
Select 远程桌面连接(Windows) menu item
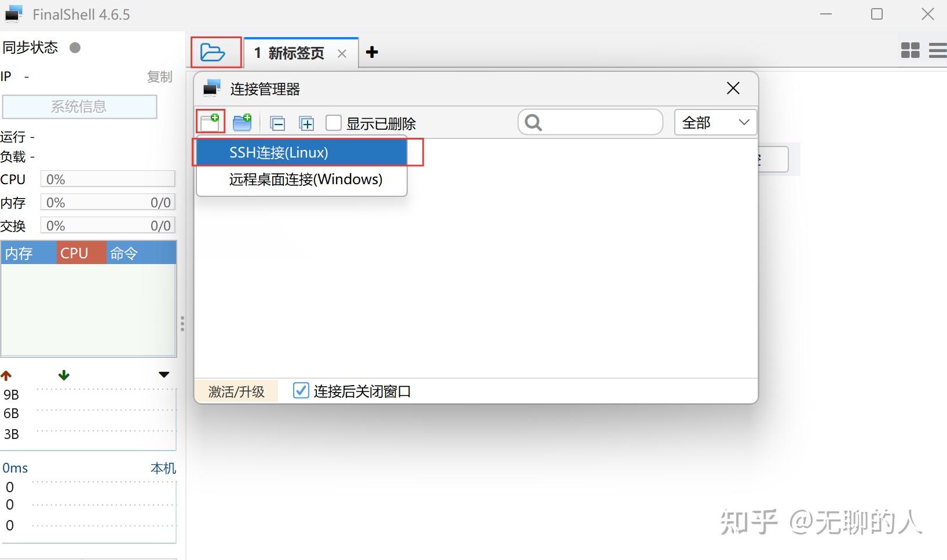302,180
